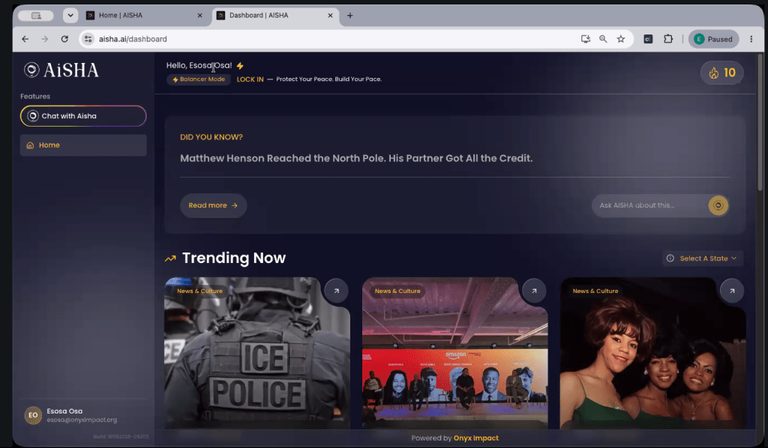
Task: Open browser extensions puzzle icon
Action: [x=668, y=39]
